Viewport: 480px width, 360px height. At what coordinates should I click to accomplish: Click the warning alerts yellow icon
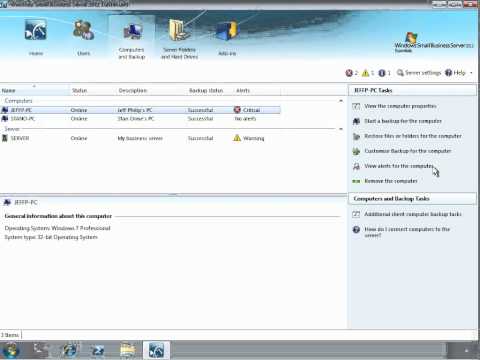tap(366, 73)
